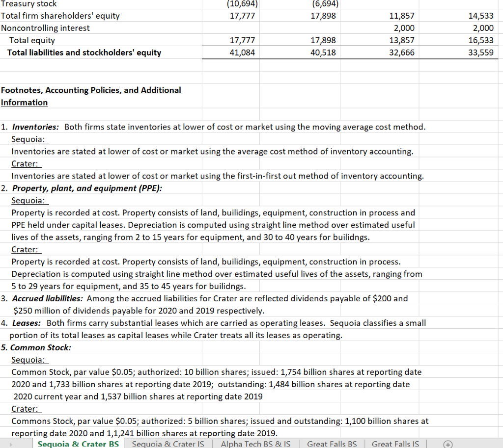Open the Alpha Tech BS & IS sheet

(255, 444)
